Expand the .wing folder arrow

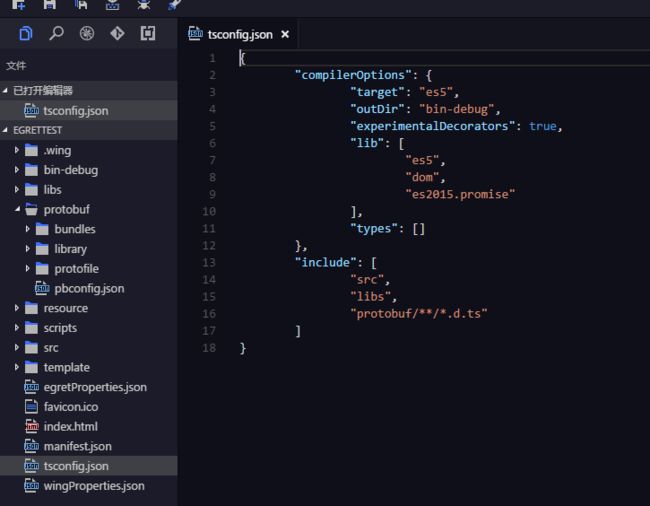[x=17, y=150]
